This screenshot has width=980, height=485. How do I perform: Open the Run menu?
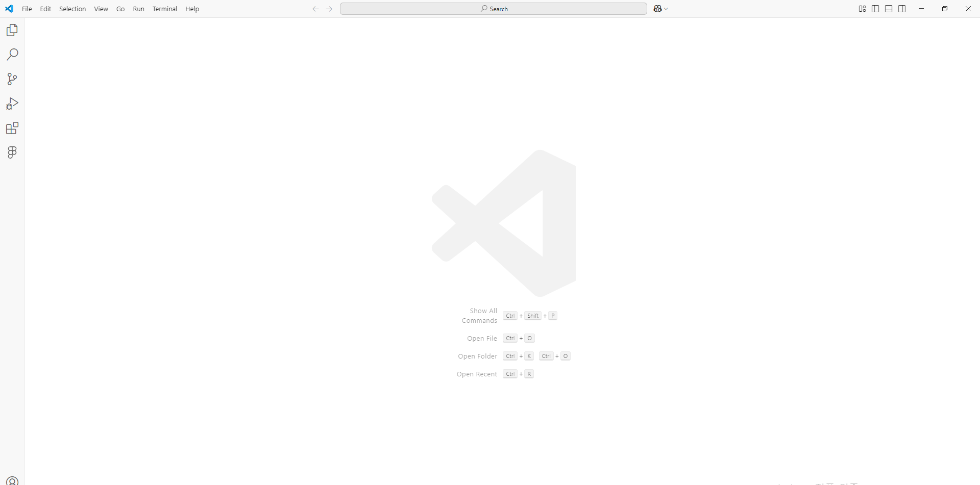point(138,9)
